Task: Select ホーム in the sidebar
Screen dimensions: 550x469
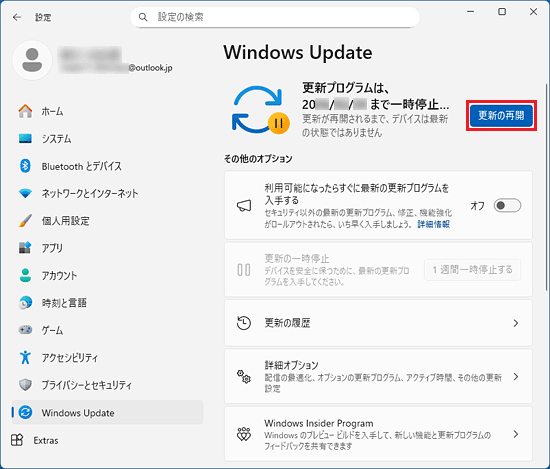Action: click(x=107, y=111)
